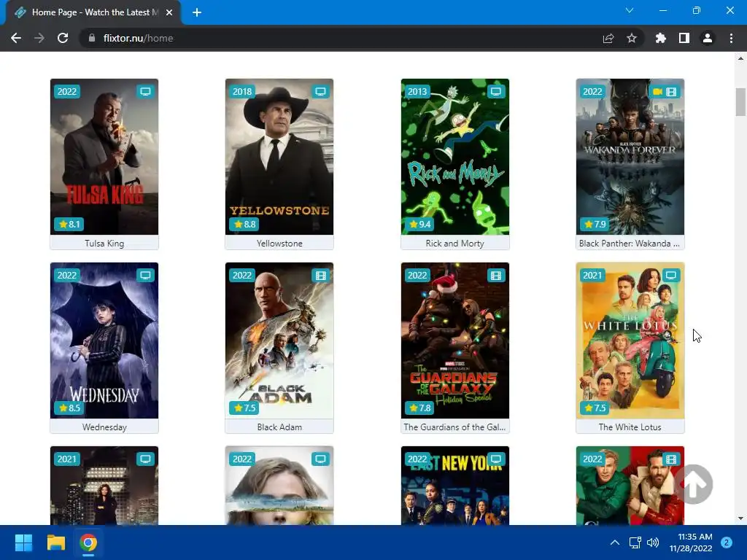Click the TV icon on Rick and Morty poster
The height and width of the screenshot is (560, 747).
pos(496,91)
